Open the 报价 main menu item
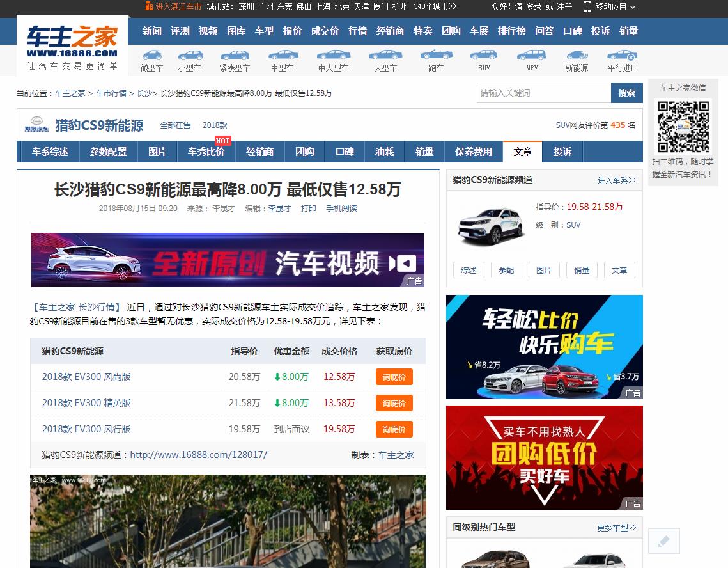The image size is (728, 568). 292,31
